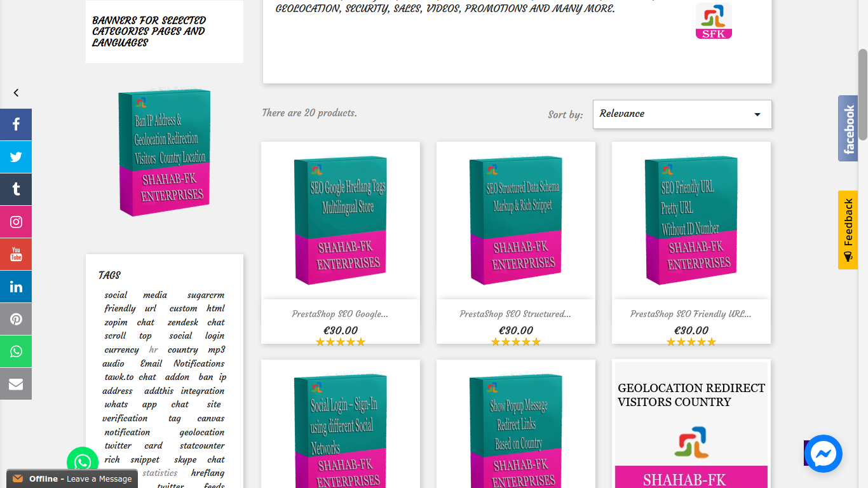Click Banners for Selected Categories Pages heading
868x488 pixels.
(149, 31)
